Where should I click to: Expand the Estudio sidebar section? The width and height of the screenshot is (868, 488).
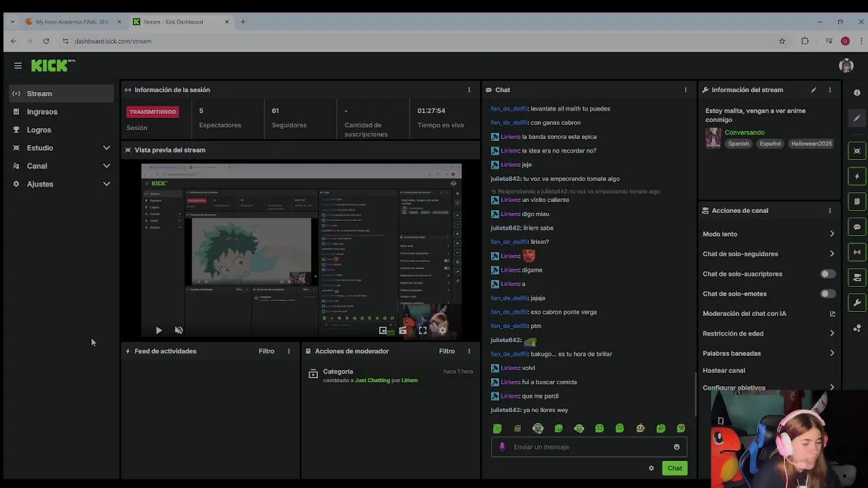[106, 148]
